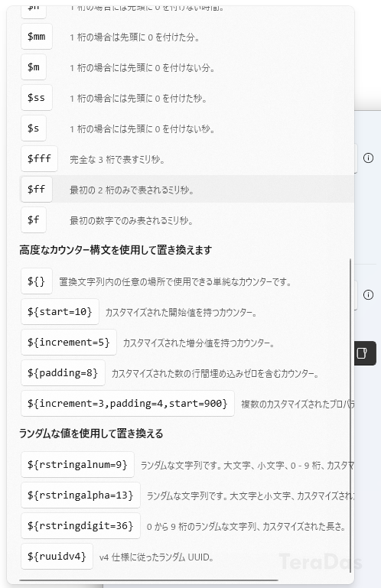Insert the ${start=10} counter pattern

click(x=60, y=312)
